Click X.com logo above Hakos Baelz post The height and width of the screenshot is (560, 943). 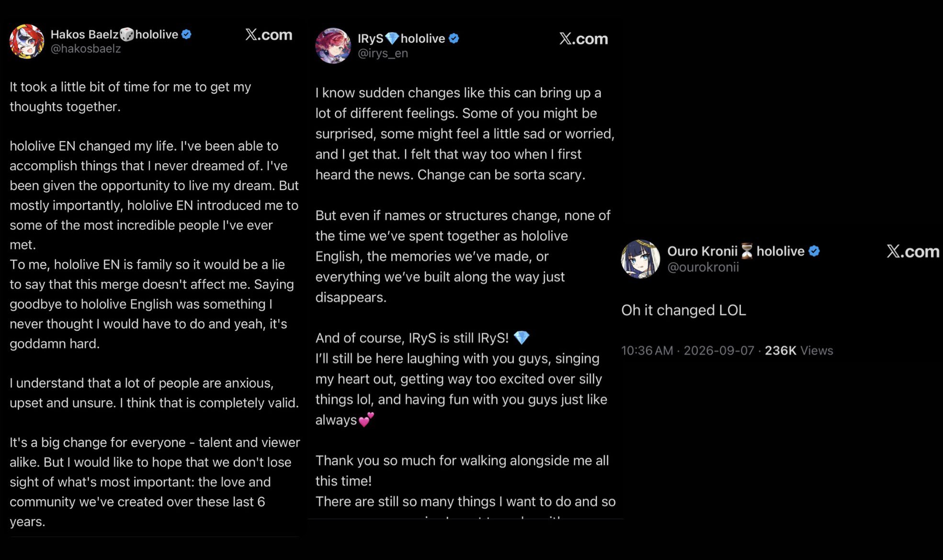269,35
